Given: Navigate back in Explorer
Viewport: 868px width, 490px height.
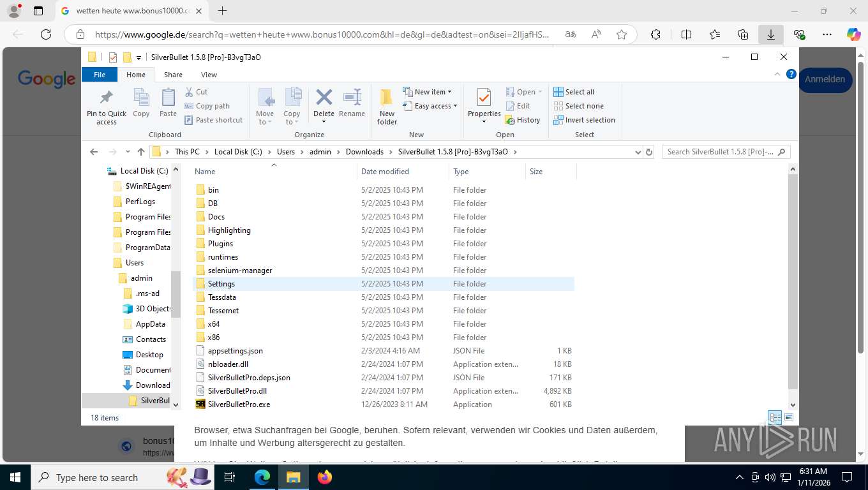Looking at the screenshot, I should pos(94,152).
